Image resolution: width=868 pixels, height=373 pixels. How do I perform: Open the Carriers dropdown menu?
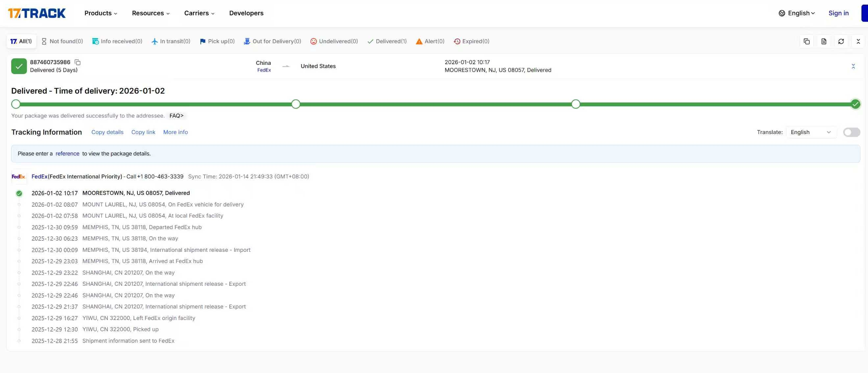(199, 13)
